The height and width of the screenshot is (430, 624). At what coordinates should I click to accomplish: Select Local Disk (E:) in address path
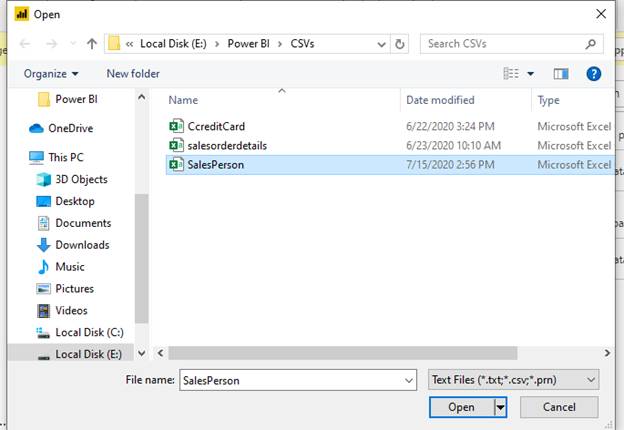(173, 44)
